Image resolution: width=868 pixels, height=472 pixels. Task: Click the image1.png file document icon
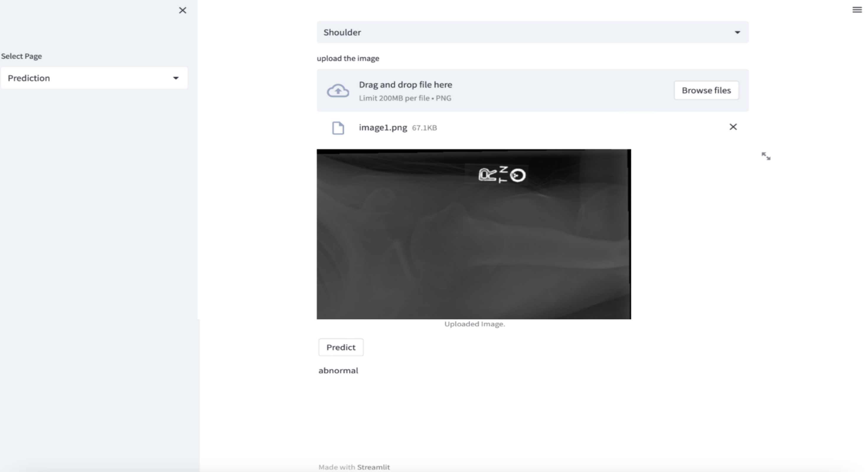coord(338,128)
